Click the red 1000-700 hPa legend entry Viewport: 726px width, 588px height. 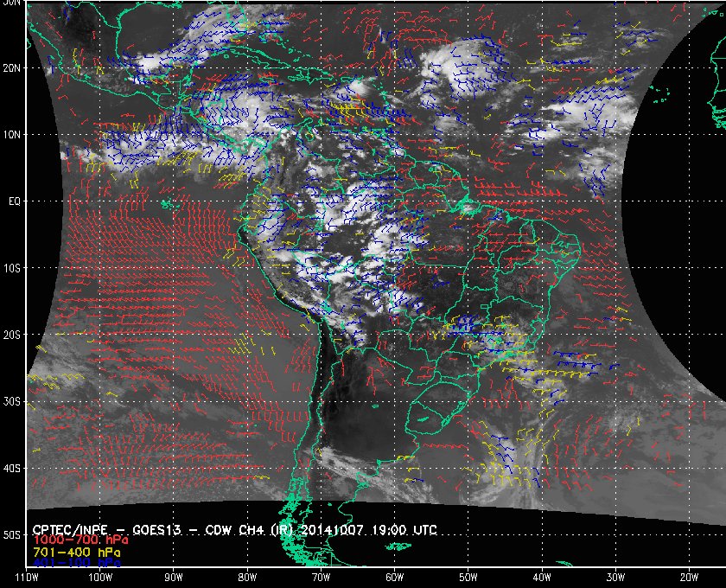80,540
